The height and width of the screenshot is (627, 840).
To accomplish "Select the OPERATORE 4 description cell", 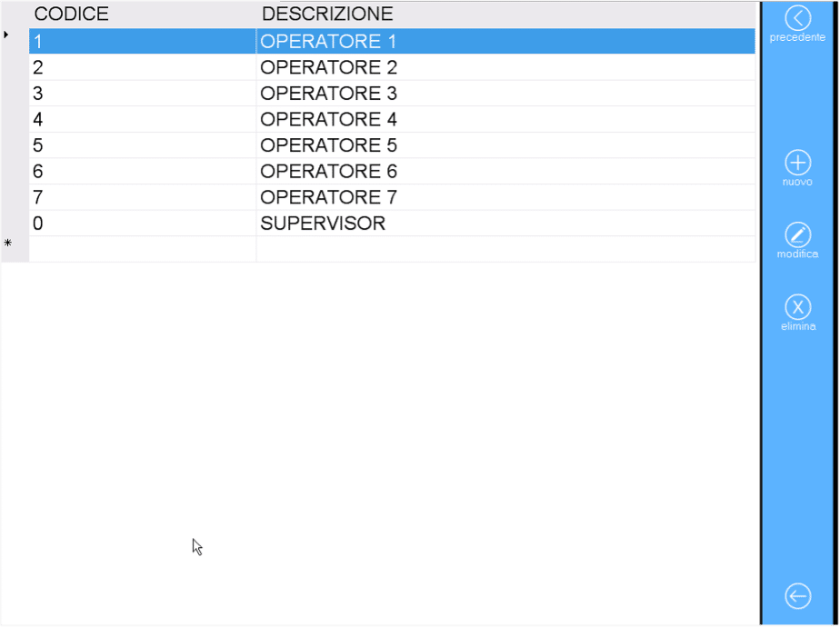I will 505,119.
